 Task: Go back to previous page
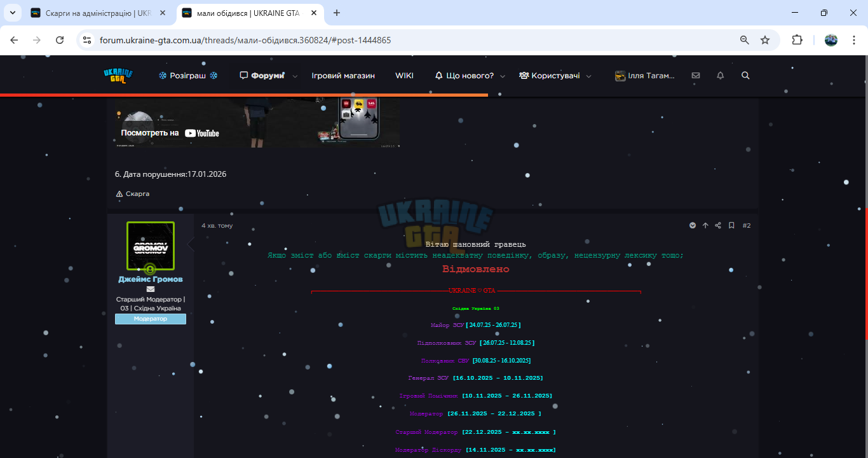tap(14, 40)
